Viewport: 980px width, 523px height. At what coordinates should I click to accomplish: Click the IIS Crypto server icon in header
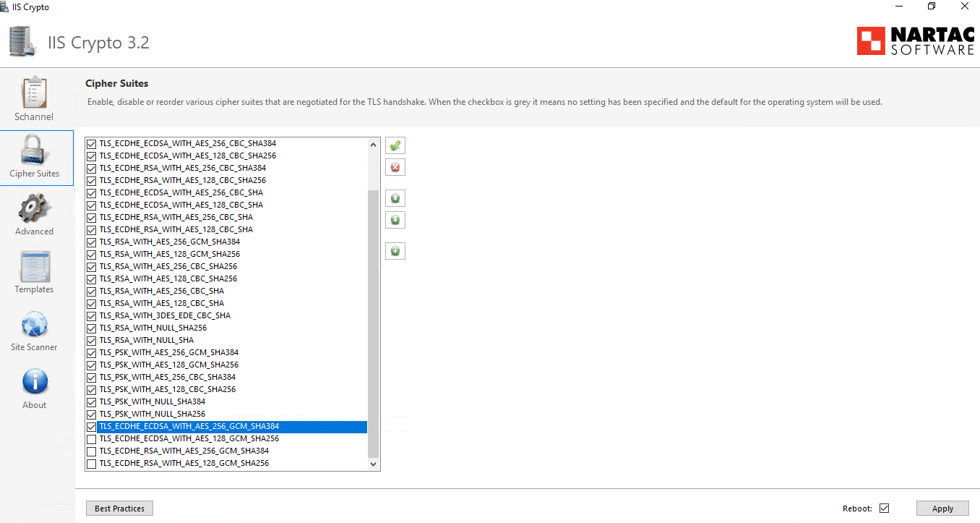pos(23,41)
